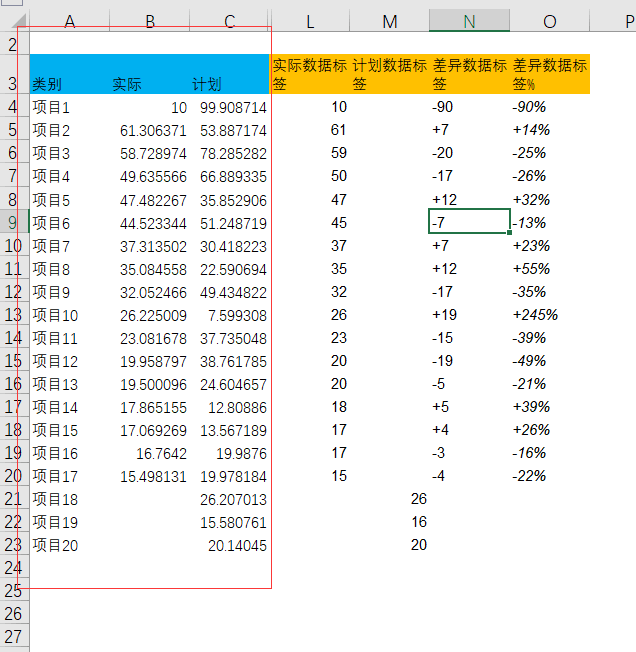This screenshot has width=636, height=652.
Task: Select cell with value 61.306371
Action: pyautogui.click(x=150, y=130)
